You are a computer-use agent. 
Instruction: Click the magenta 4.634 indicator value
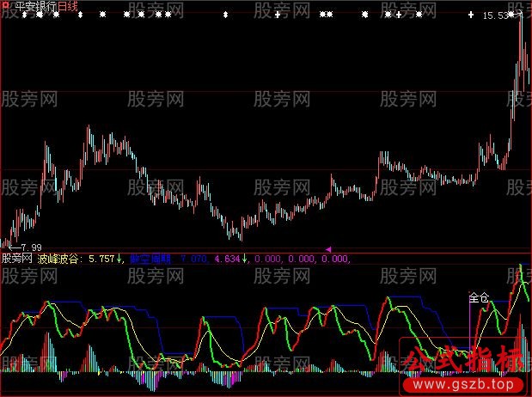tap(227, 258)
